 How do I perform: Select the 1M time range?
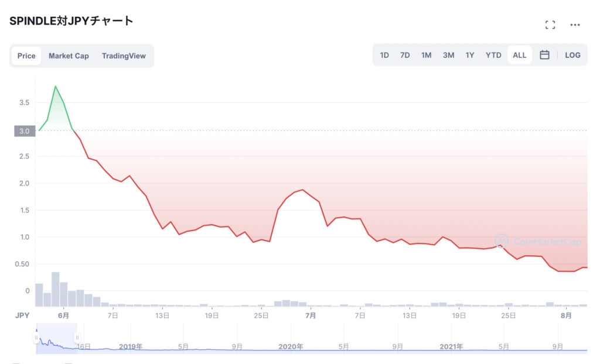(x=426, y=55)
